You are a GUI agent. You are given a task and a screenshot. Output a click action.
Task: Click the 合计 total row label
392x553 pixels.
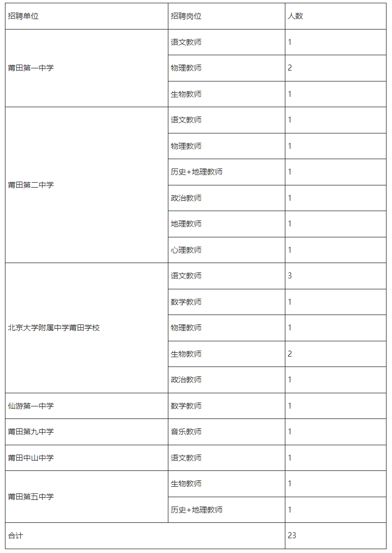pos(16,535)
